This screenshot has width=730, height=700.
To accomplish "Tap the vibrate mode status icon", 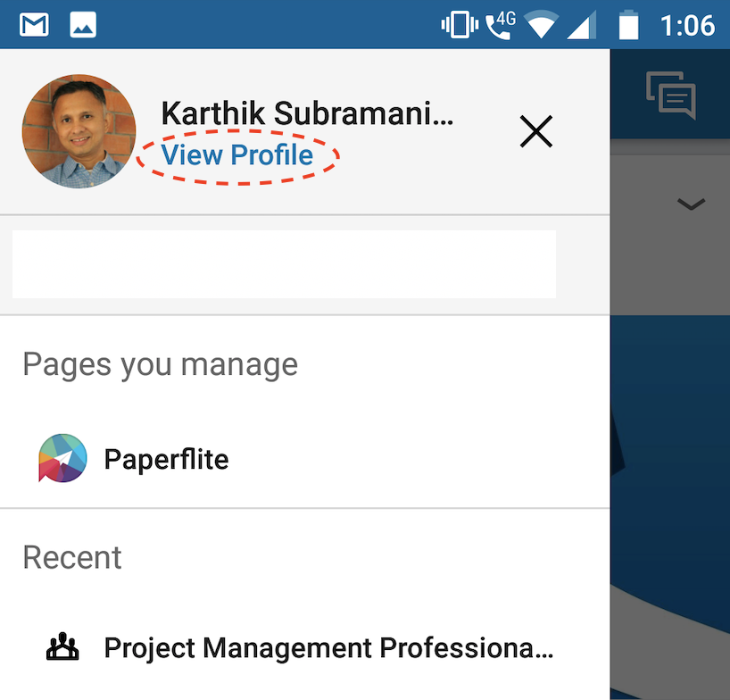I will pos(459,25).
